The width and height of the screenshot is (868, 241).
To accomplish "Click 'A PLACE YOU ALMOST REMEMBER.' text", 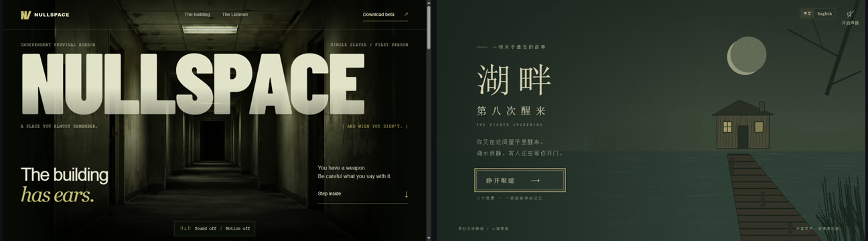I will pos(59,126).
